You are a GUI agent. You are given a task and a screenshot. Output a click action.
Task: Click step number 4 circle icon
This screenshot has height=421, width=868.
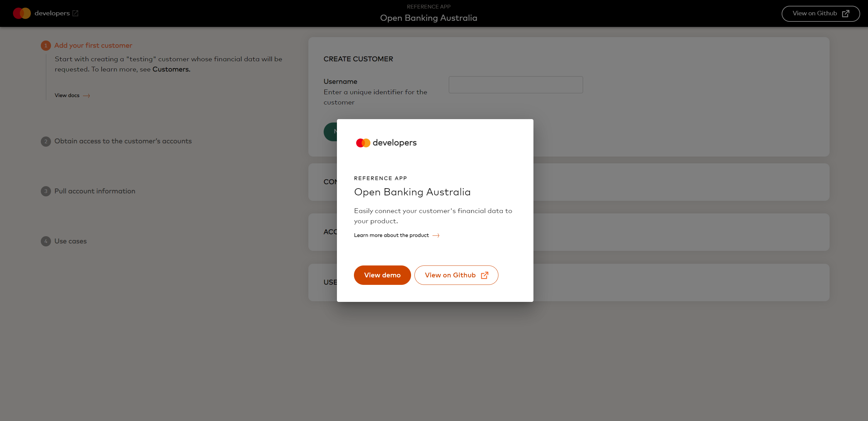(46, 241)
